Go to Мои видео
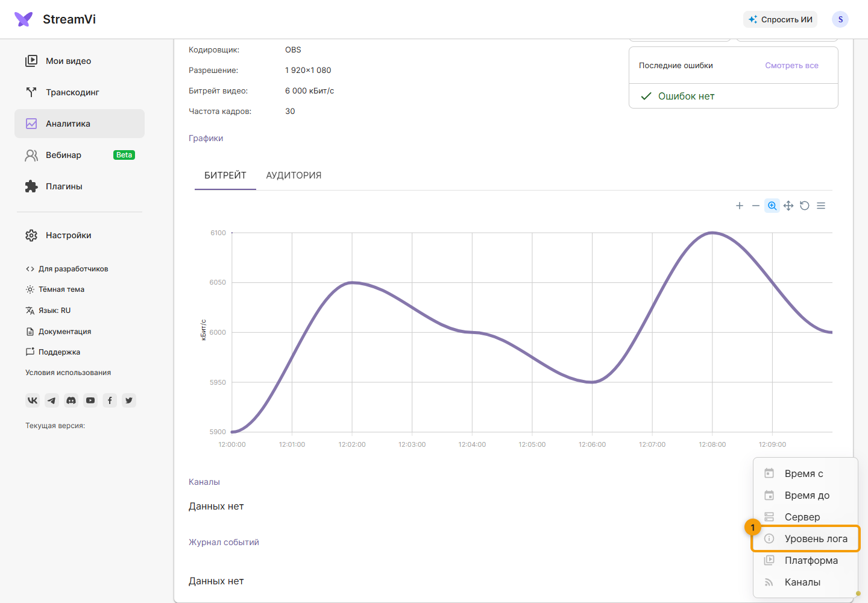Viewport: 868px width, 603px height. 80,61
